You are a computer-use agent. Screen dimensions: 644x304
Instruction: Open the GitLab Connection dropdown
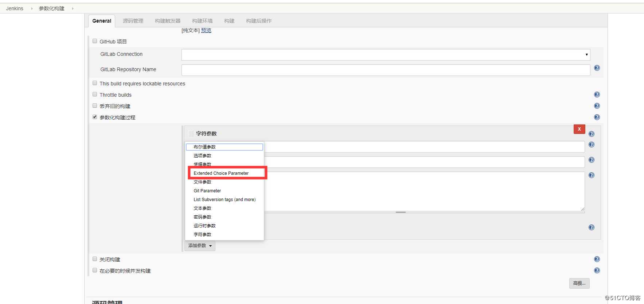(386, 55)
